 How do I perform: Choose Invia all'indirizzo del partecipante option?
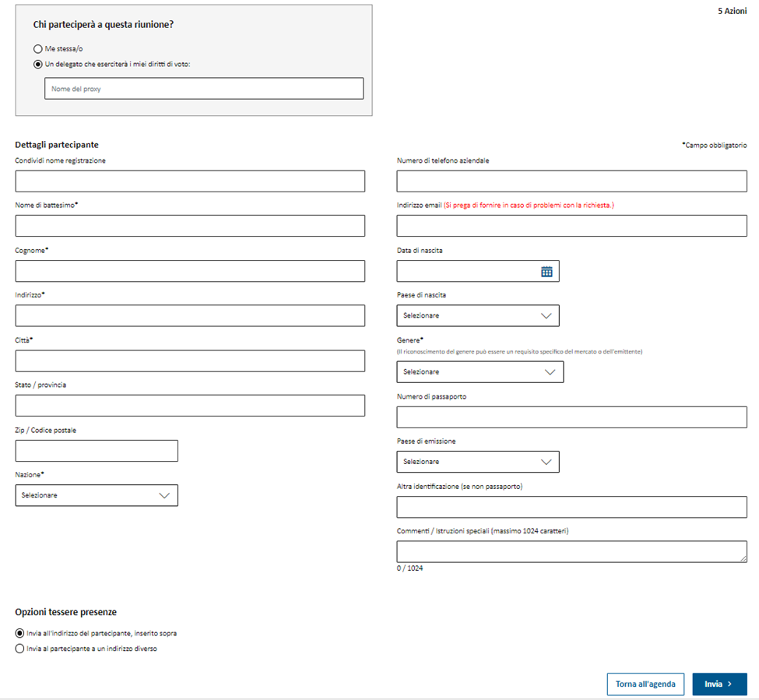pyautogui.click(x=19, y=633)
